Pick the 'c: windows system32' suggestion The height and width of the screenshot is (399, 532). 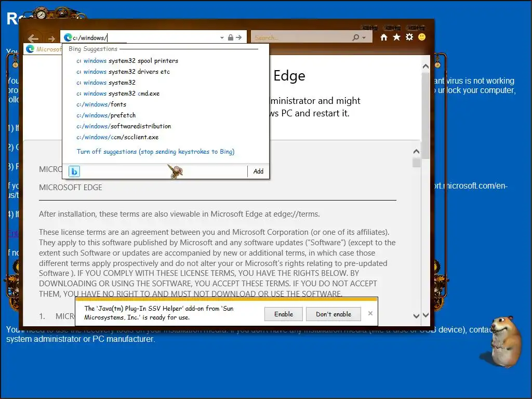coord(106,83)
